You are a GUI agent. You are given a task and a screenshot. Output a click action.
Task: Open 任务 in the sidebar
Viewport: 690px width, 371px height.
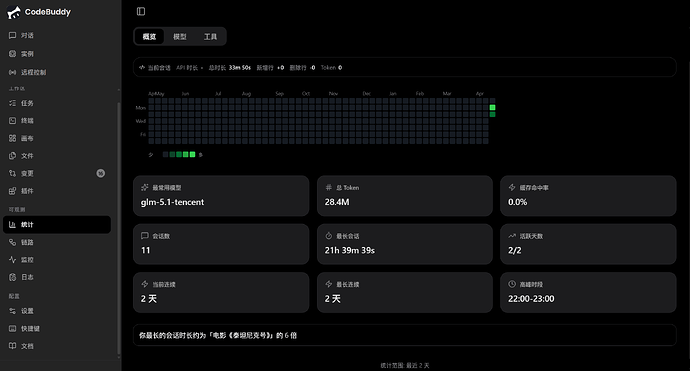[x=57, y=103]
